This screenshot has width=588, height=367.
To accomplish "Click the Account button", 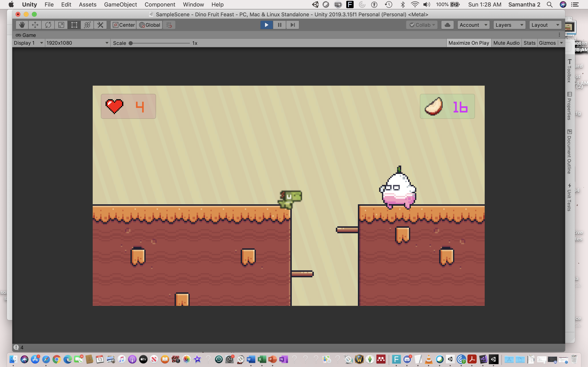I will pos(473,25).
